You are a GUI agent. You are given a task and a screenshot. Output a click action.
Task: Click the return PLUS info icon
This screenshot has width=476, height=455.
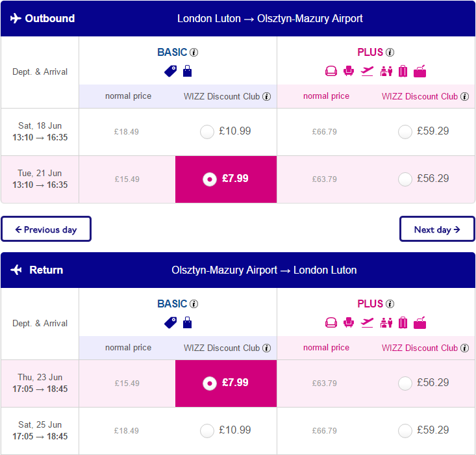tap(390, 304)
